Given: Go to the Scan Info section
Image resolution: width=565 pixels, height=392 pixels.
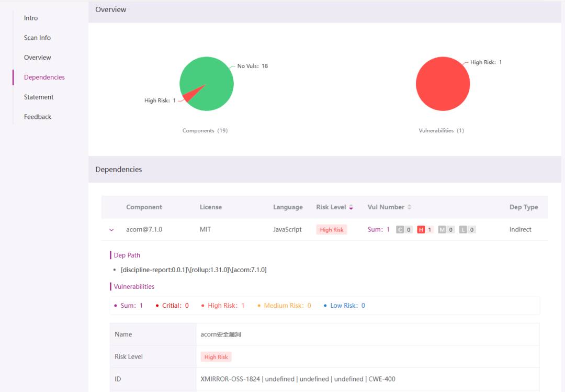Looking at the screenshot, I should click(37, 37).
